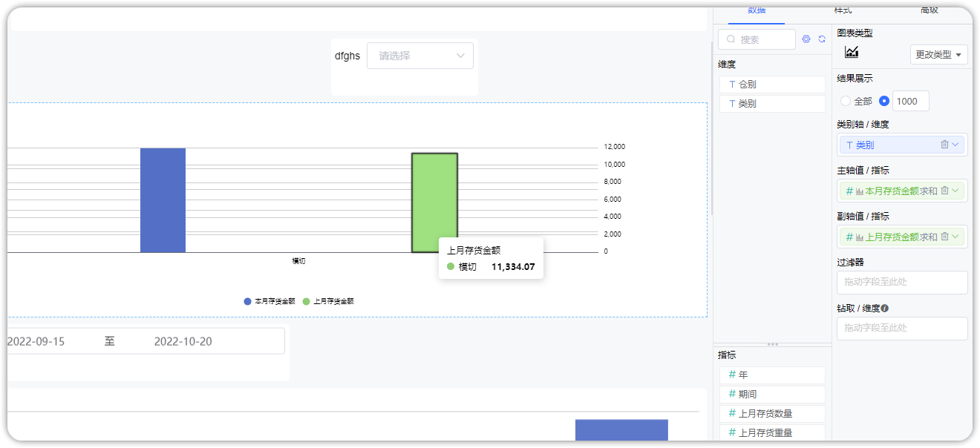Click the hash icon of the 期间 field
This screenshot has height=448, width=980.
coord(732,395)
